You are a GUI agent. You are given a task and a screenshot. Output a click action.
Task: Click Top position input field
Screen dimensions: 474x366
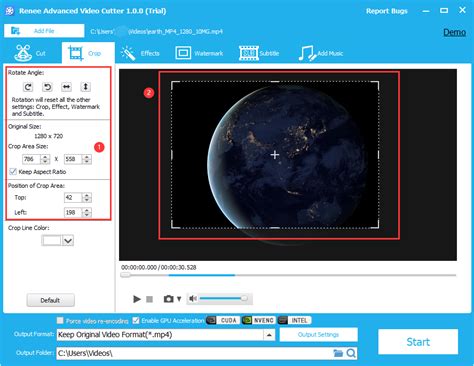coord(73,198)
